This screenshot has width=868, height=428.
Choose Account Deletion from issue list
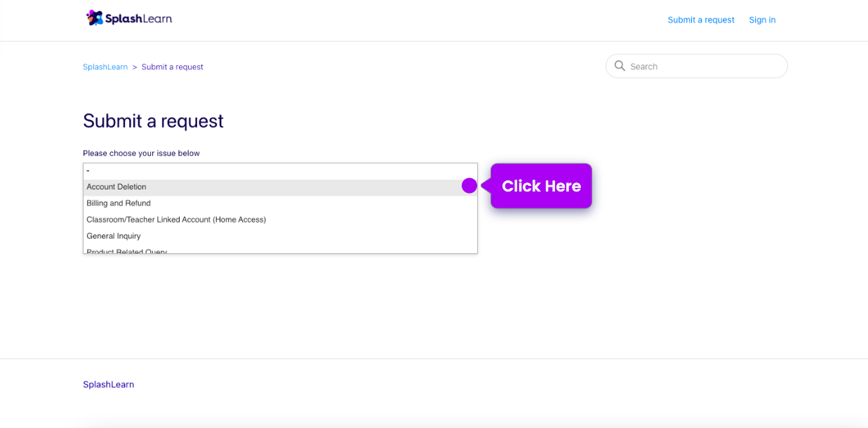(116, 187)
